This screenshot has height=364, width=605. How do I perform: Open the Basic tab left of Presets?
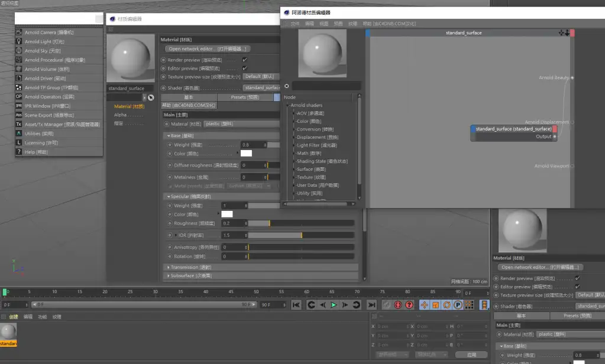tap(189, 97)
